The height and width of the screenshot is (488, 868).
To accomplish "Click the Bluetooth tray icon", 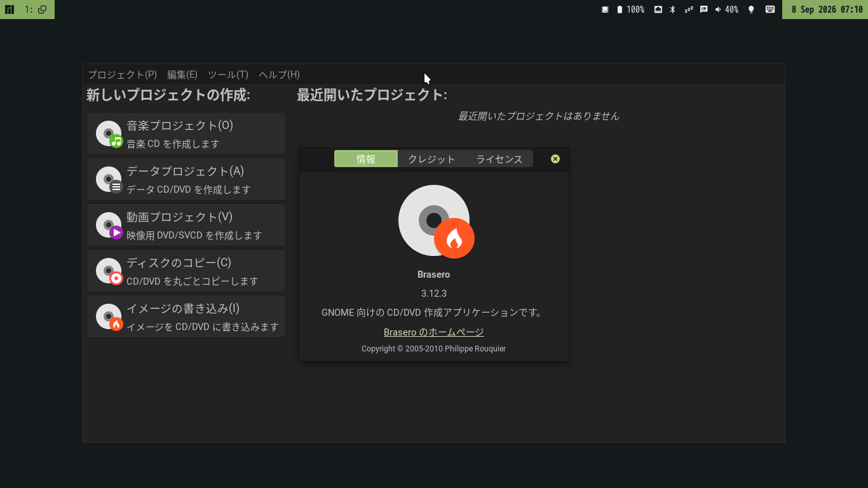I will click(x=672, y=10).
